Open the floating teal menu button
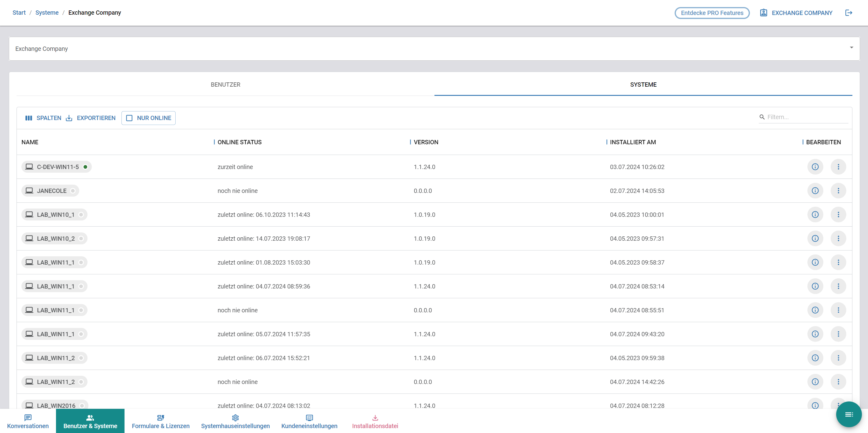 pos(848,414)
